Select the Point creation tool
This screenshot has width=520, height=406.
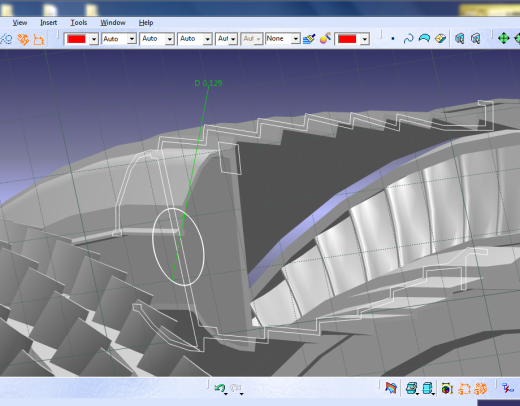coord(393,39)
